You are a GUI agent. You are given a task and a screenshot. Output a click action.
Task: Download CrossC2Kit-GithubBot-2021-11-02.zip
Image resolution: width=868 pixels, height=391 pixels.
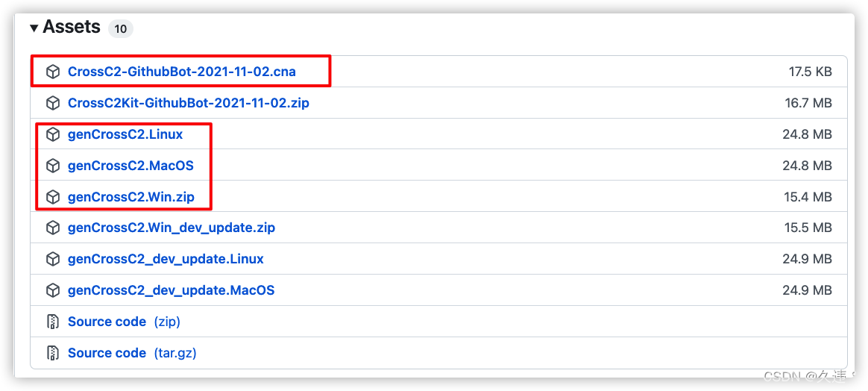188,103
